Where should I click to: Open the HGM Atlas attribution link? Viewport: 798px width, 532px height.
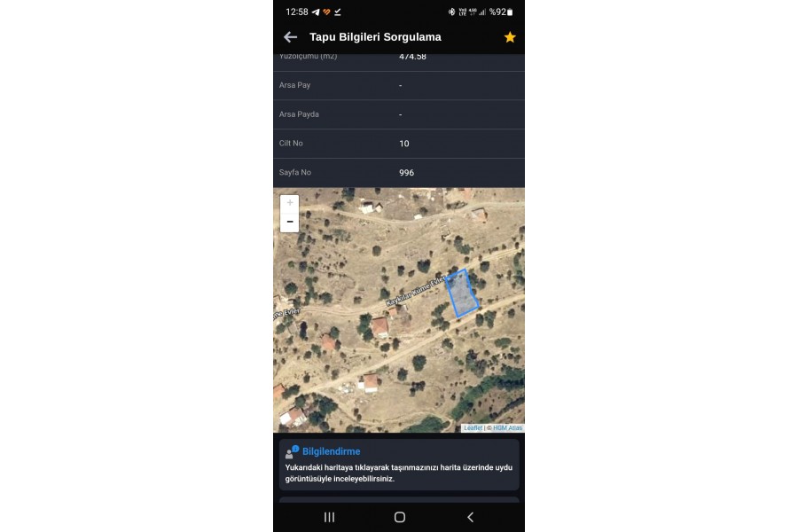(507, 428)
